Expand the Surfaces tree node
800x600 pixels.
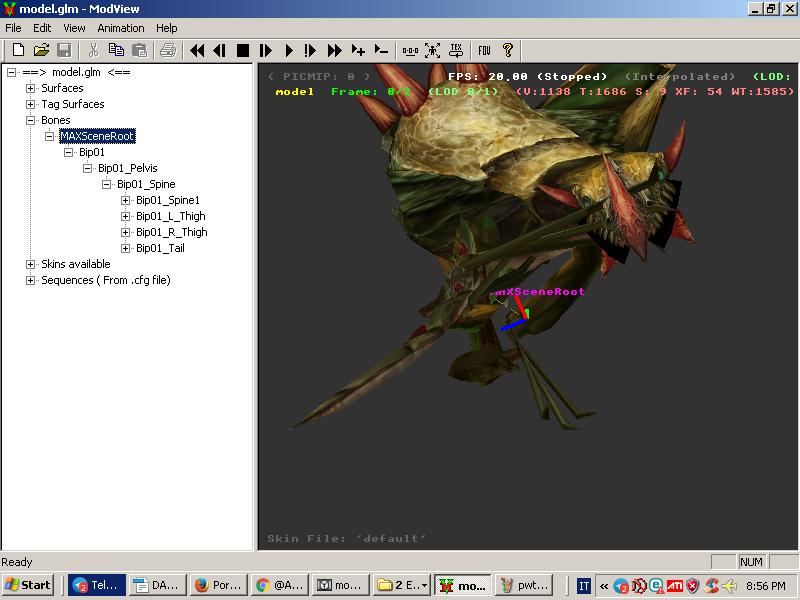click(31, 88)
